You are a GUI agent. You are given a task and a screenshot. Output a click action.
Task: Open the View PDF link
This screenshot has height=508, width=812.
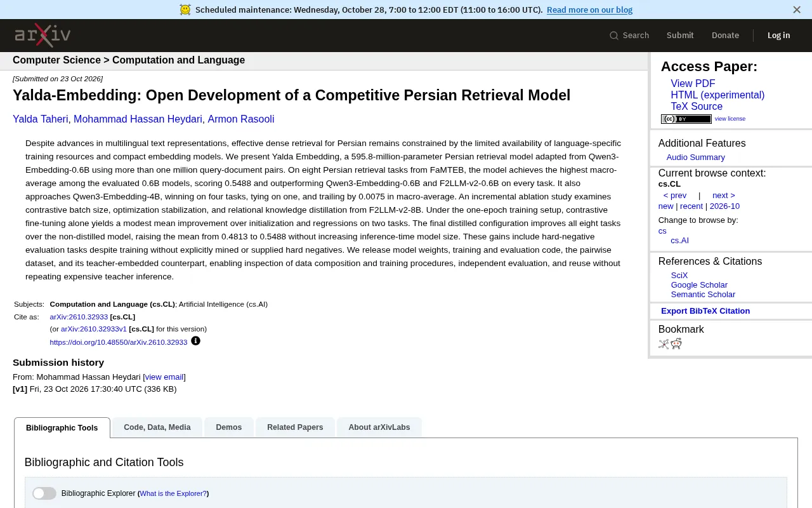click(693, 84)
